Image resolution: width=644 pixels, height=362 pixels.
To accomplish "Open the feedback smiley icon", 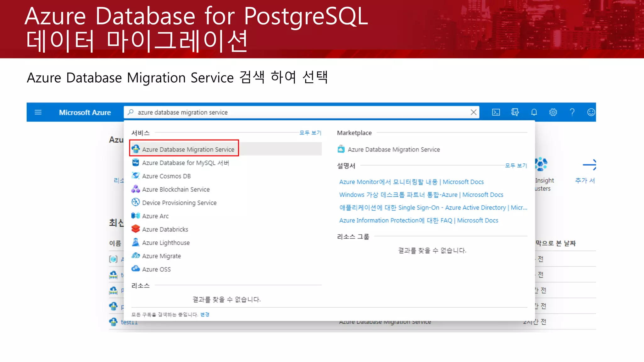I will pyautogui.click(x=591, y=112).
